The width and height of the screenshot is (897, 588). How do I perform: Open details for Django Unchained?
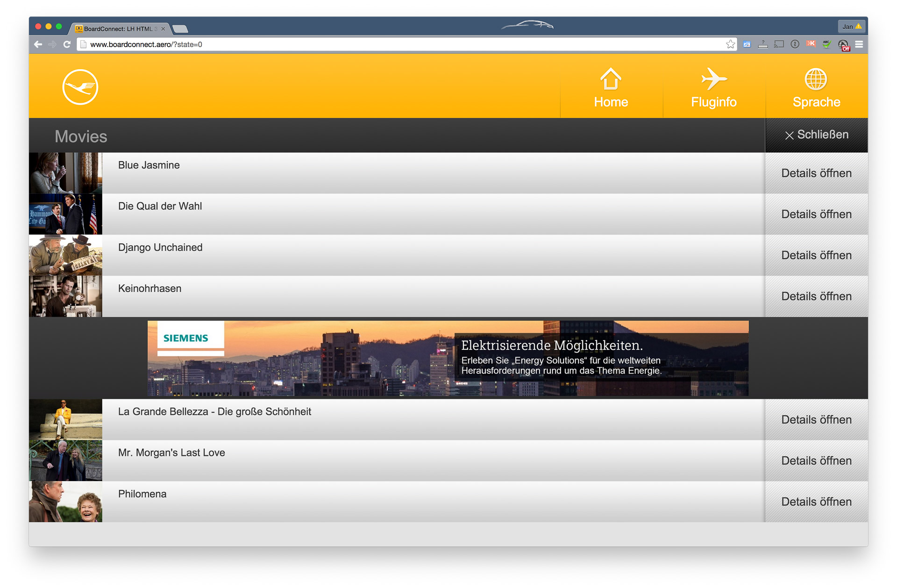[817, 255]
